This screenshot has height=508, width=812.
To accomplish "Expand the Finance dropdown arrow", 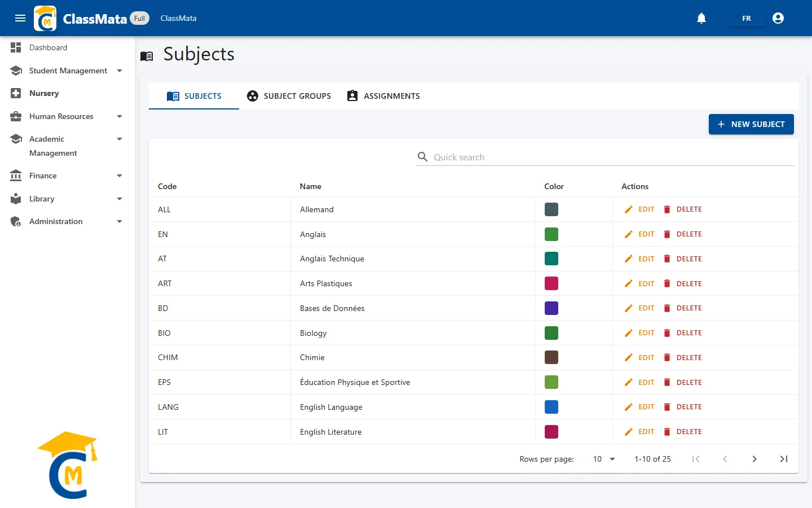I will (120, 176).
